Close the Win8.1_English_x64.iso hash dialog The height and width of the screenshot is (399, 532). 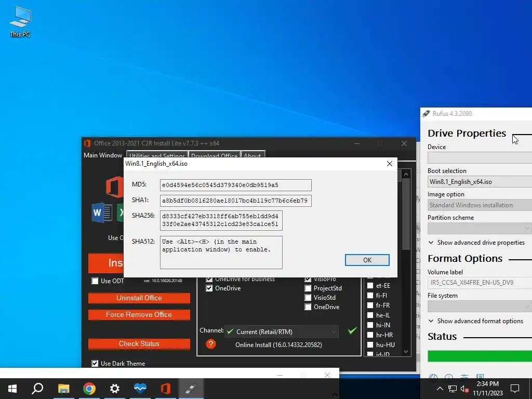[390, 164]
